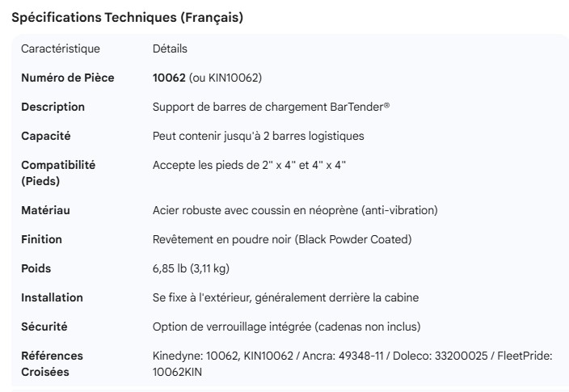The image size is (569, 392).
Task: Click the "Numéro de Pièce" row label
Action: [x=67, y=78]
